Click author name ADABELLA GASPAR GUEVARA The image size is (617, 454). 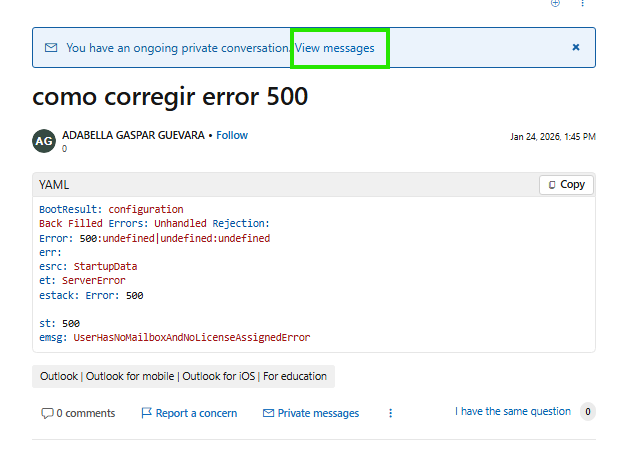133,135
